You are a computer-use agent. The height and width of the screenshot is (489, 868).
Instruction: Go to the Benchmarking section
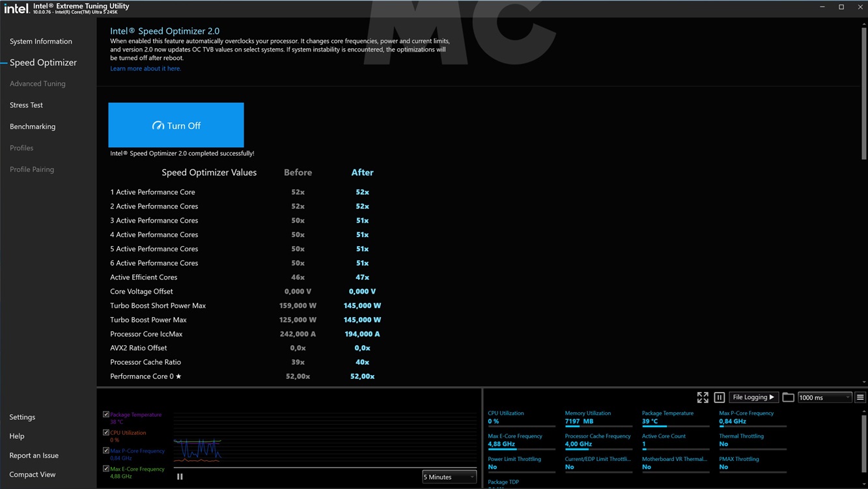click(x=33, y=126)
